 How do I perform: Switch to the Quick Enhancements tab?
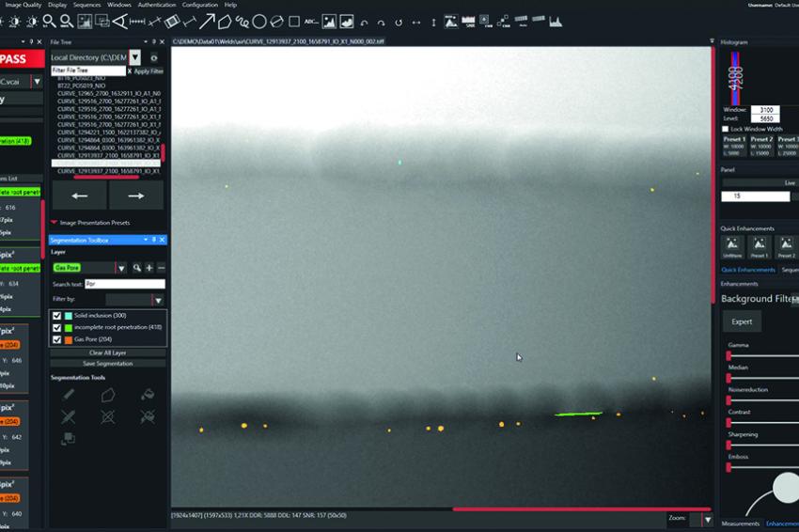[748, 270]
